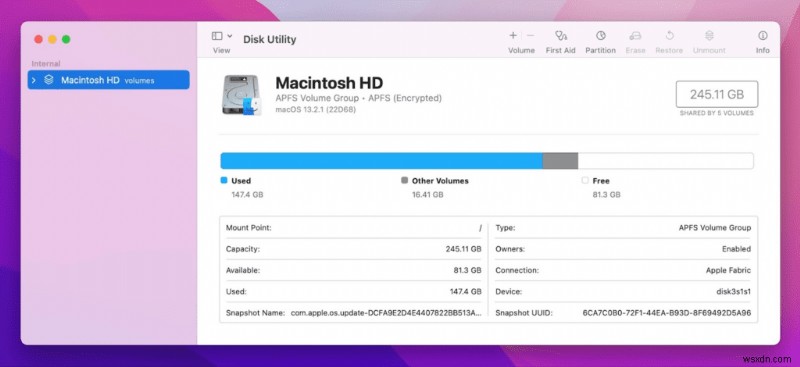Screen dimensions: 800x367
Task: Click the Unmount toolbar icon
Action: pos(709,36)
